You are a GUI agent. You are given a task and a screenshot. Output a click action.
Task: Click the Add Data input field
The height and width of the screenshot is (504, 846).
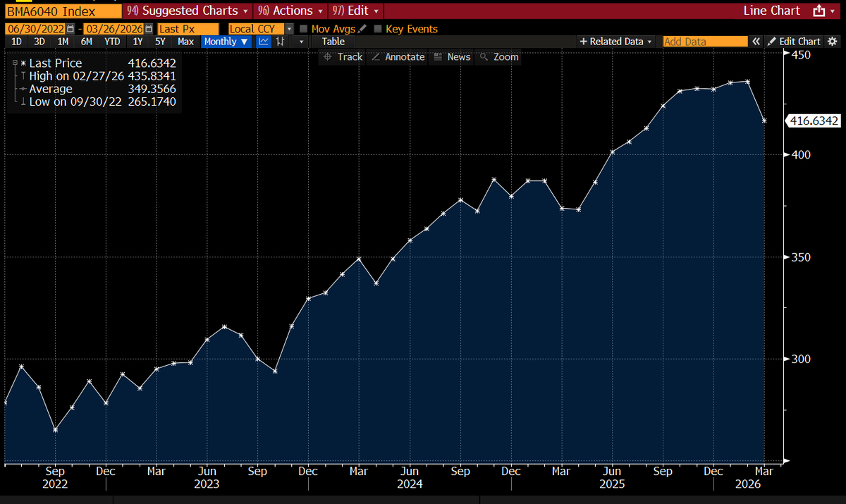pos(705,42)
